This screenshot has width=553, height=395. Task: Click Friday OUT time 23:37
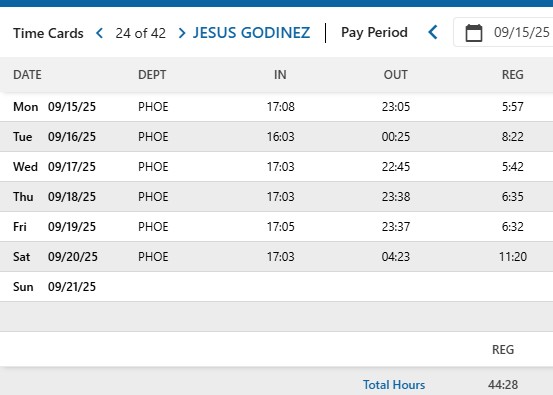click(x=396, y=226)
